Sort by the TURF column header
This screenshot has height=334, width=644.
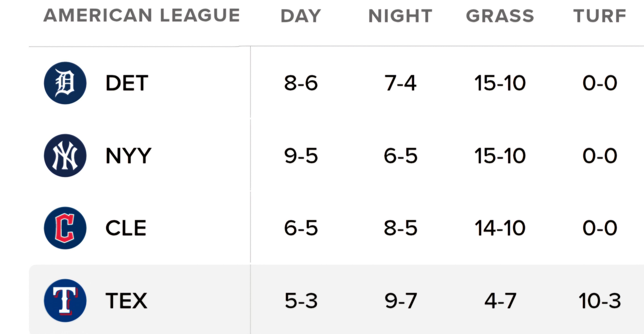click(x=600, y=16)
